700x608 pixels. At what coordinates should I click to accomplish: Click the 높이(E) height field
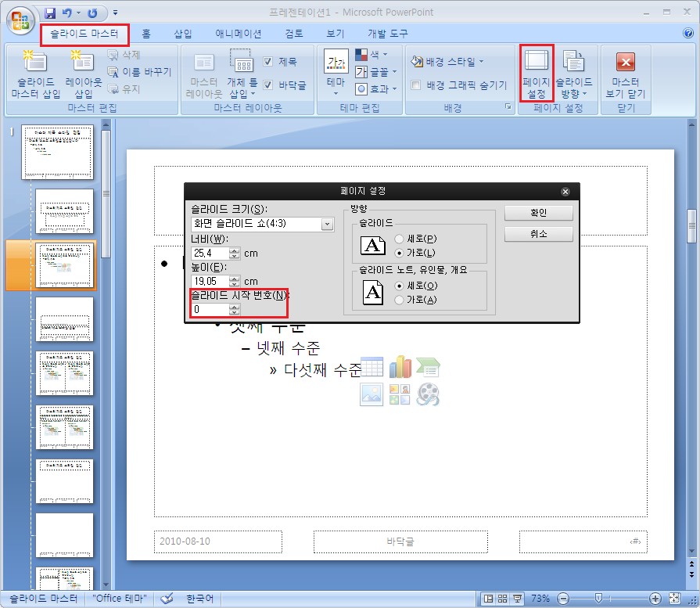pos(210,282)
